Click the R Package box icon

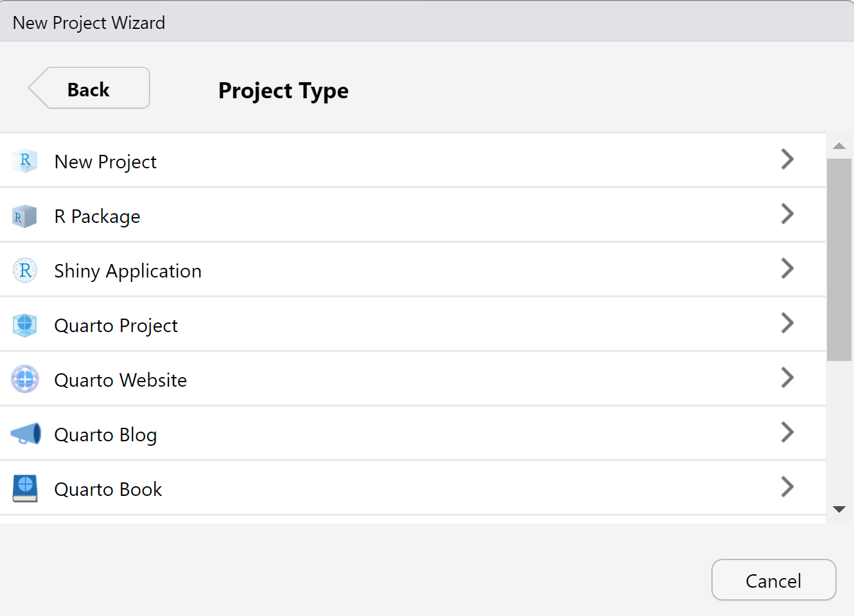tap(25, 216)
